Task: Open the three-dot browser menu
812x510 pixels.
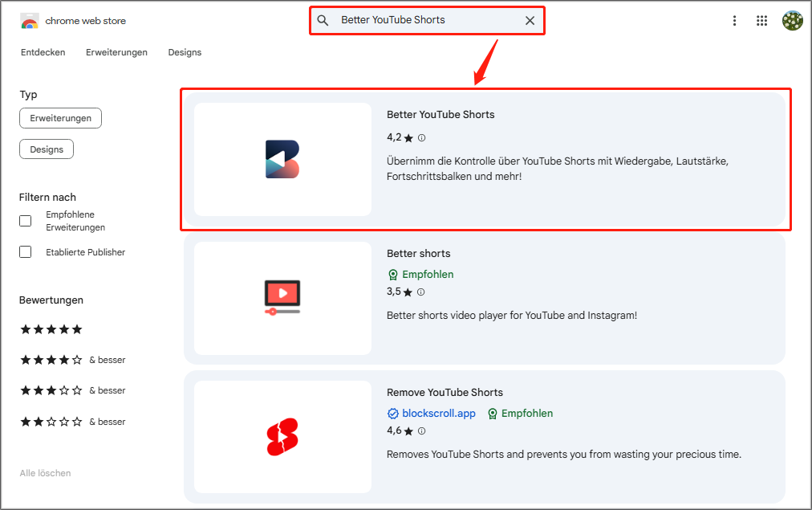Action: (x=734, y=20)
